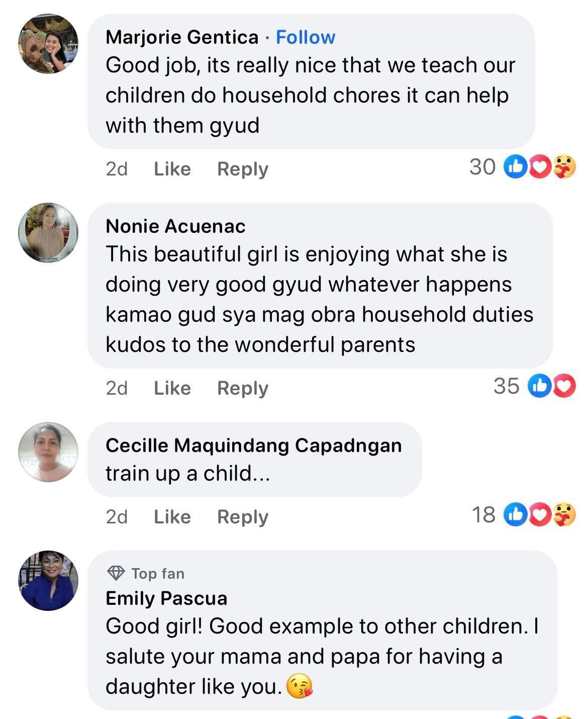Click the thumbs-up reaction icon on Cecille's comment
This screenshot has width=588, height=719.
tap(515, 515)
